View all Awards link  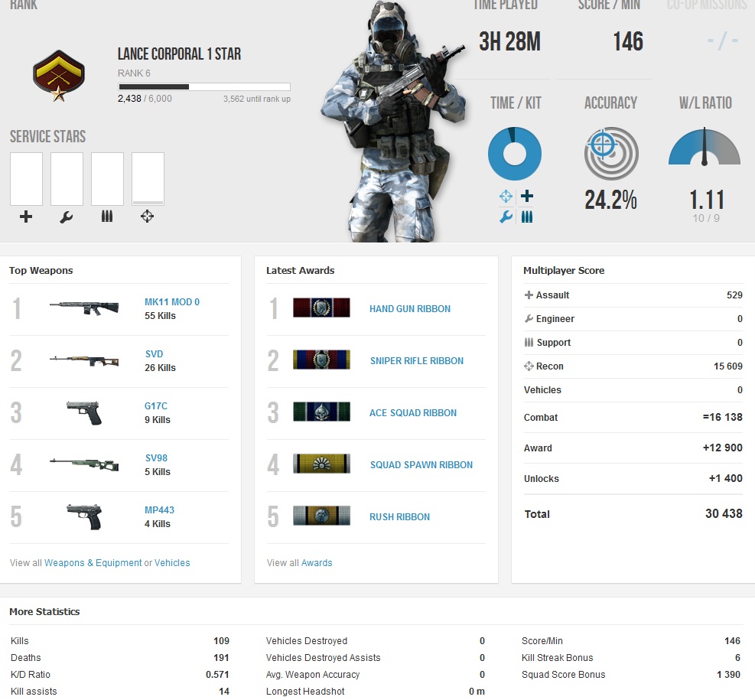click(x=317, y=563)
